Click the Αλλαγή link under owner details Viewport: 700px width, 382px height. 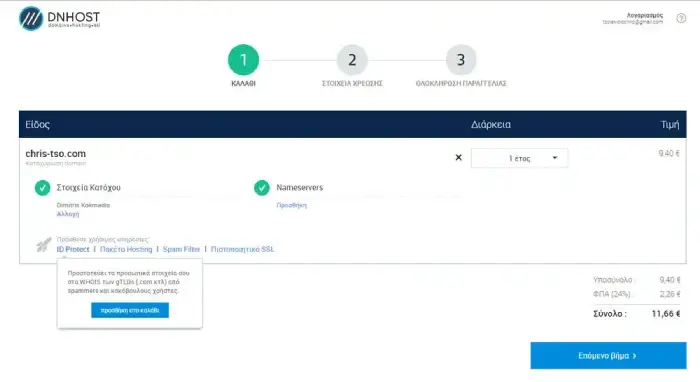[68, 214]
